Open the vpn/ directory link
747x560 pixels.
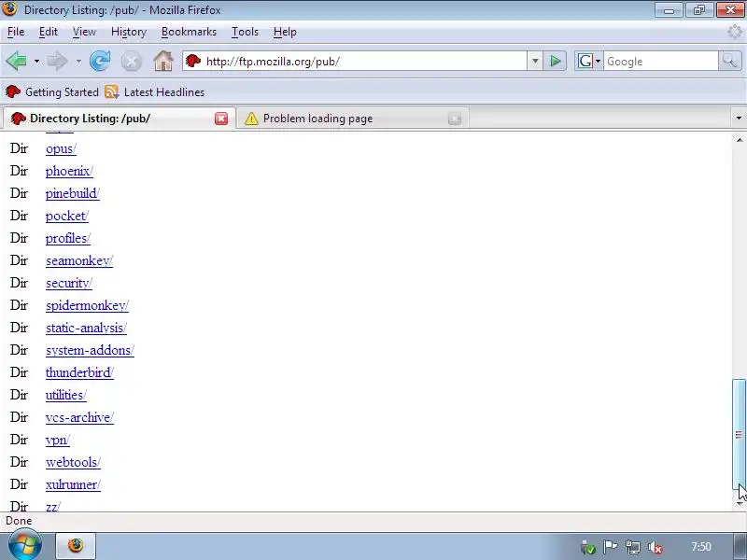58,440
